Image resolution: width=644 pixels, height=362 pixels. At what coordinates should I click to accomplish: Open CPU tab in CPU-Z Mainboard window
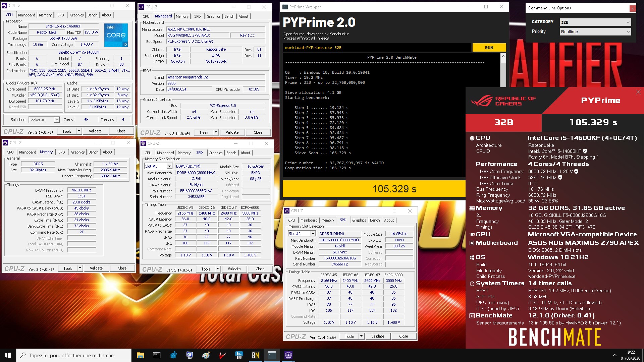146,16
